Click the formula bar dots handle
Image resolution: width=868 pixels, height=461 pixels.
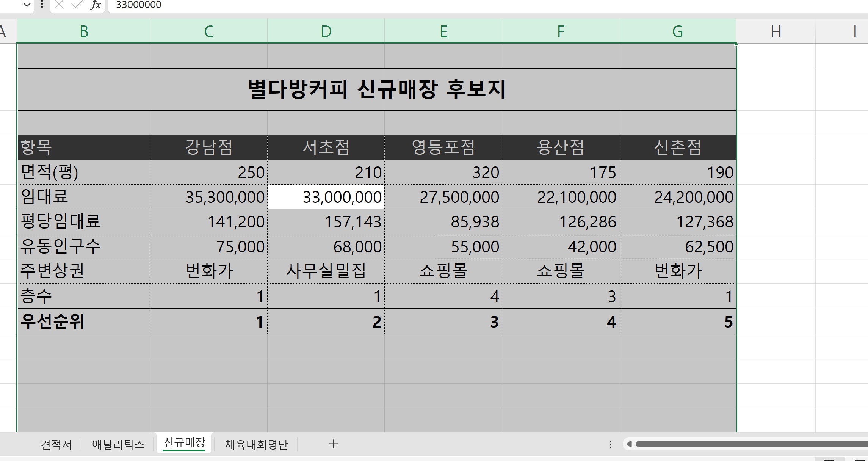pos(42,5)
